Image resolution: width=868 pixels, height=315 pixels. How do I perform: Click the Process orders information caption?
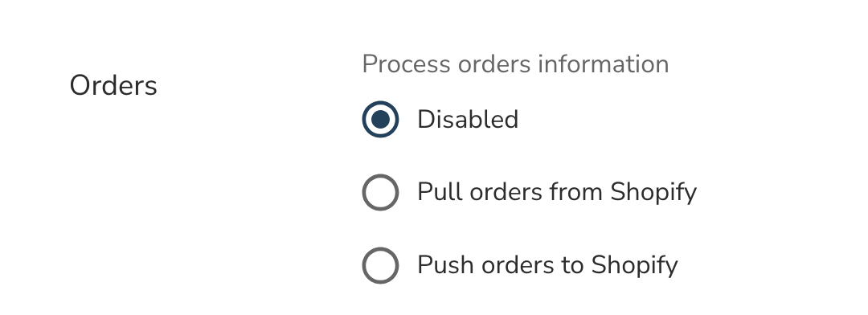click(515, 64)
